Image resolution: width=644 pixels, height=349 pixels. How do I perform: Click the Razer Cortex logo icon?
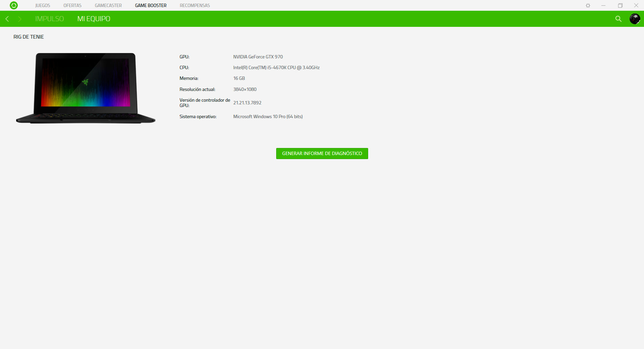[14, 5]
